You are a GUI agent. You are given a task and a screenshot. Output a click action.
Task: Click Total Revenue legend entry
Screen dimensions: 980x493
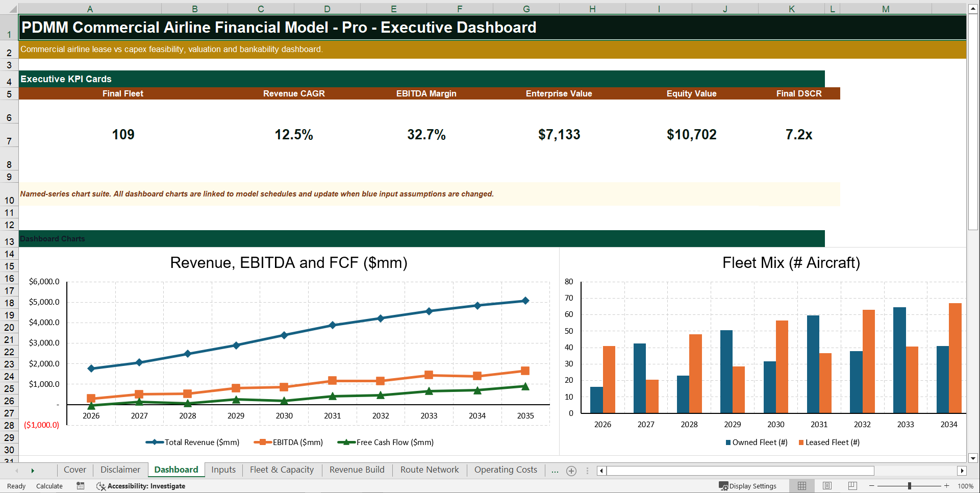[x=192, y=442]
